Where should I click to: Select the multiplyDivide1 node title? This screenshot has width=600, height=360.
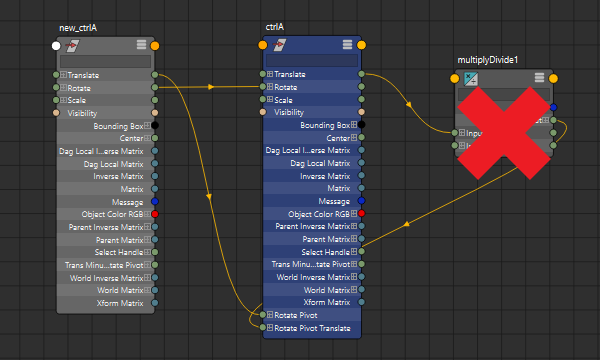pyautogui.click(x=488, y=60)
